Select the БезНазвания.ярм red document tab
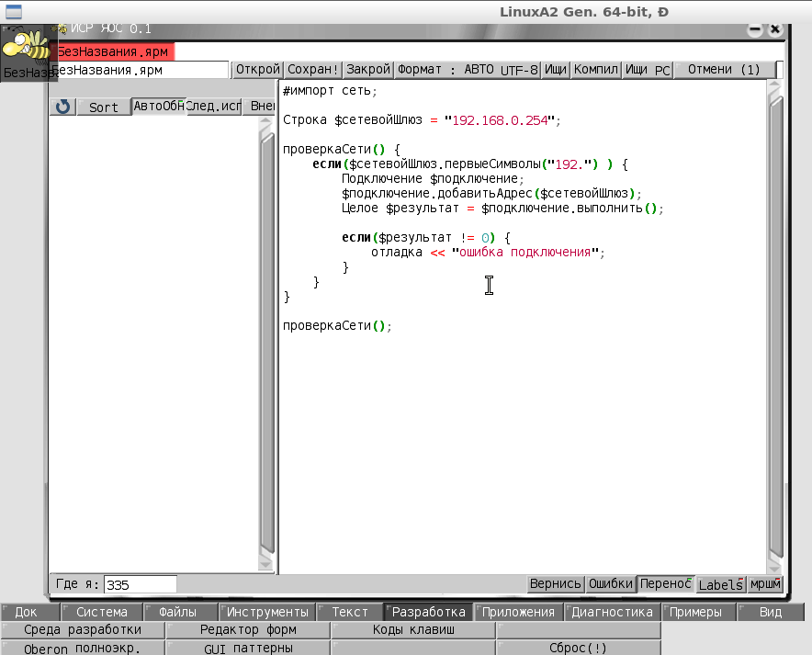The width and height of the screenshot is (812, 655). click(x=112, y=51)
